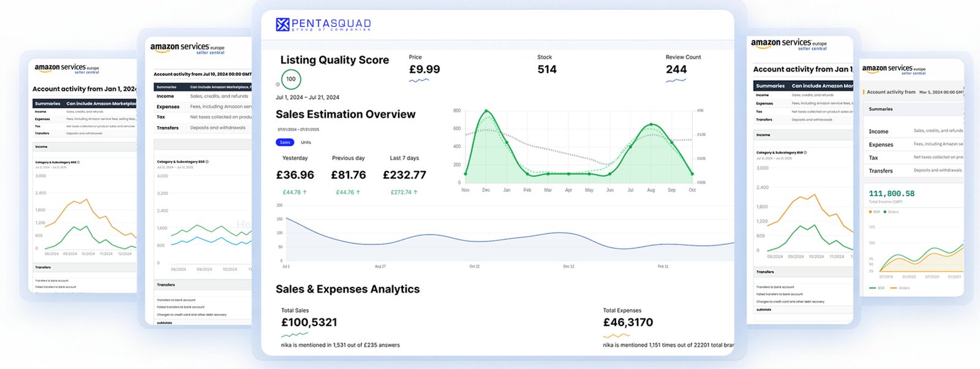The image size is (980, 369).
Task: Click the Total Expenses figure £46,3170
Action: pyautogui.click(x=628, y=322)
